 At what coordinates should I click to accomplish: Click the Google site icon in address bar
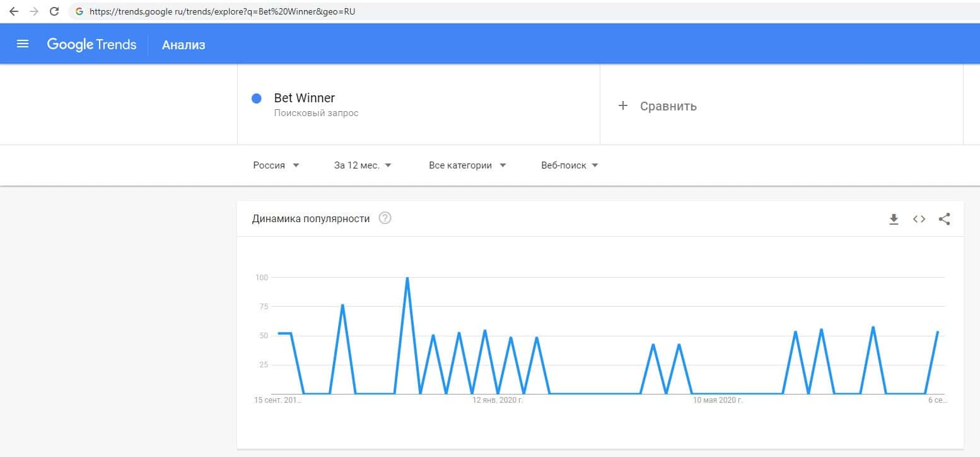pos(79,11)
